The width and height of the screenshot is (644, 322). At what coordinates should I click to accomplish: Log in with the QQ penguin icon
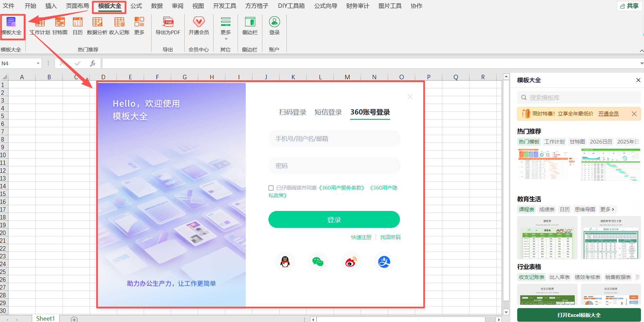pyautogui.click(x=285, y=261)
